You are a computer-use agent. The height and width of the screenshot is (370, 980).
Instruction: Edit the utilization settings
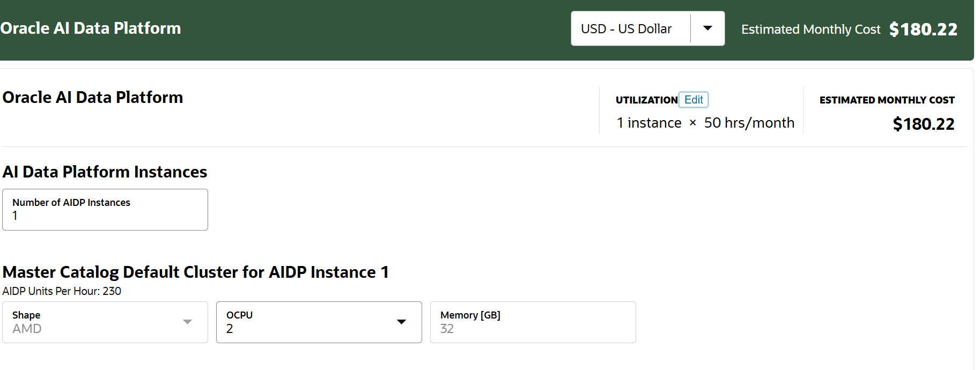pos(694,100)
